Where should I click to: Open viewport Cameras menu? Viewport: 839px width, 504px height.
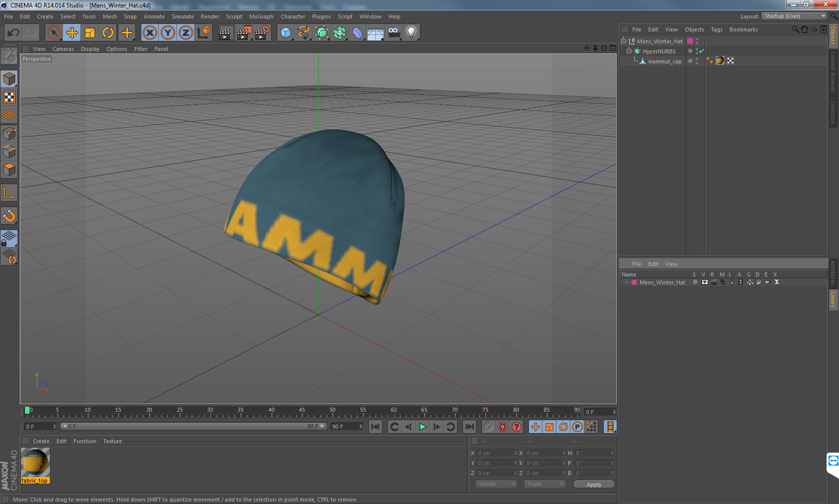[63, 49]
